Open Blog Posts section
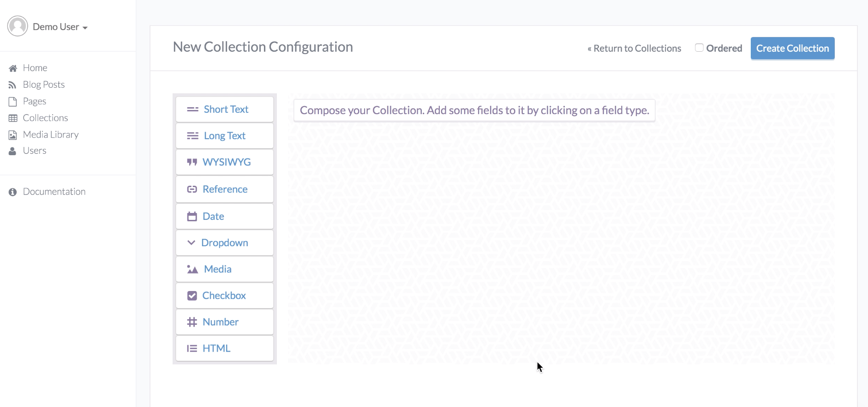Screen dimensions: 868x407 (44, 85)
